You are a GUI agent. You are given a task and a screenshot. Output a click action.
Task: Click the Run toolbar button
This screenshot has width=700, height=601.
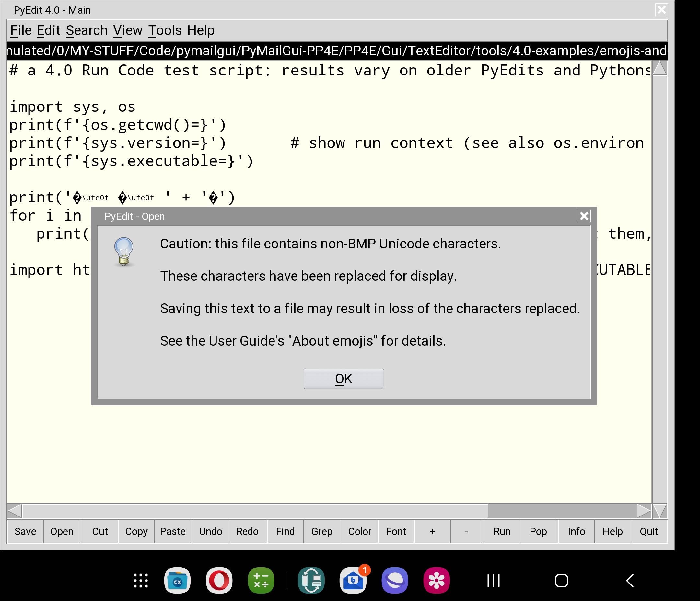point(502,531)
